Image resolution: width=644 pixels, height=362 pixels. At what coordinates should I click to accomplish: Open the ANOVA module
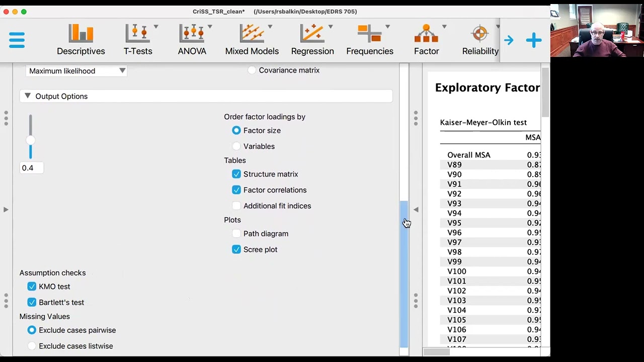click(x=192, y=40)
